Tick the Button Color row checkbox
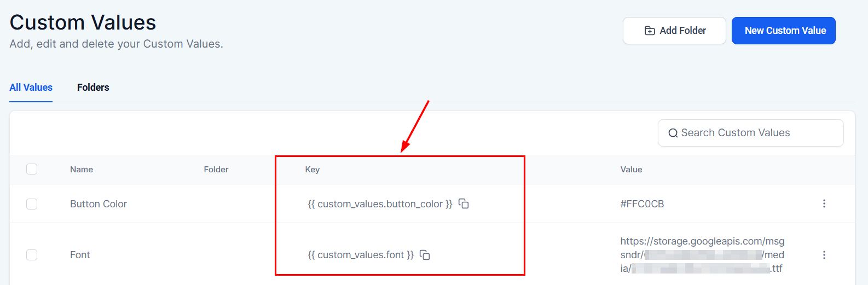This screenshot has height=285, width=868. (32, 204)
